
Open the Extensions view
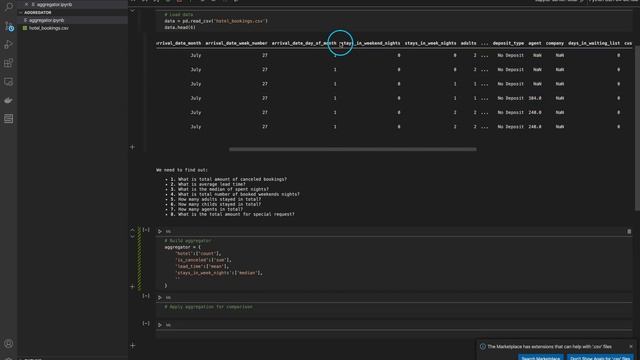8,63
